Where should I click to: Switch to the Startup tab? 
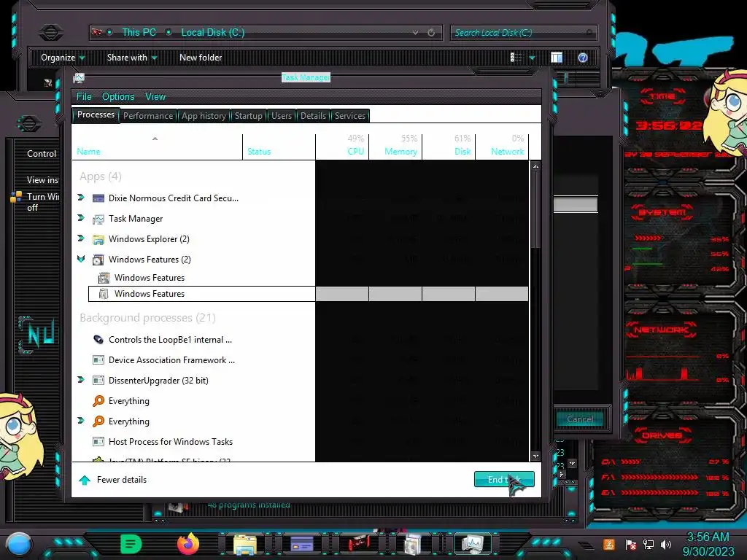click(x=248, y=116)
